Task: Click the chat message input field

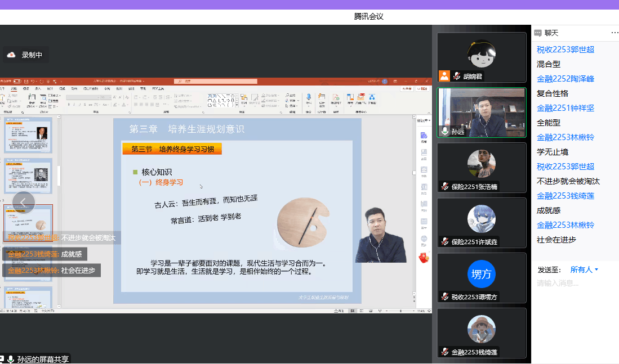Action: [575, 283]
